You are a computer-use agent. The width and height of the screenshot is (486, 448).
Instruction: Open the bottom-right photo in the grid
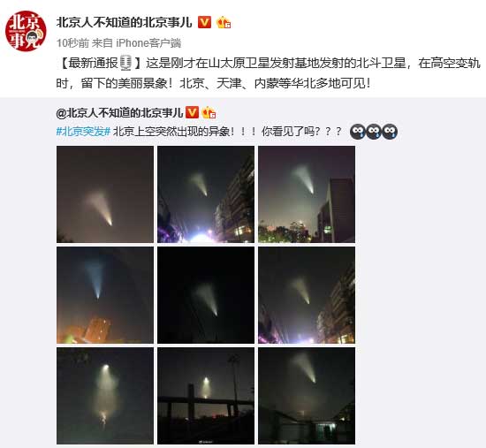[x=307, y=396]
